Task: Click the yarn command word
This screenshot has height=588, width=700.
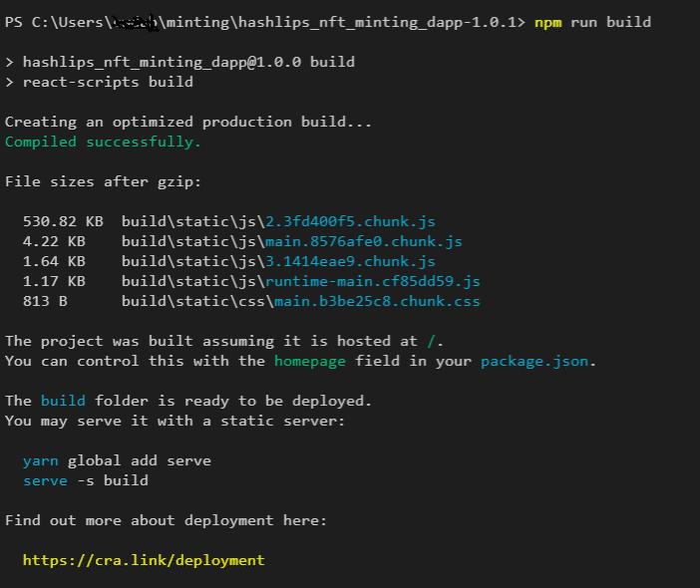Action: point(41,460)
